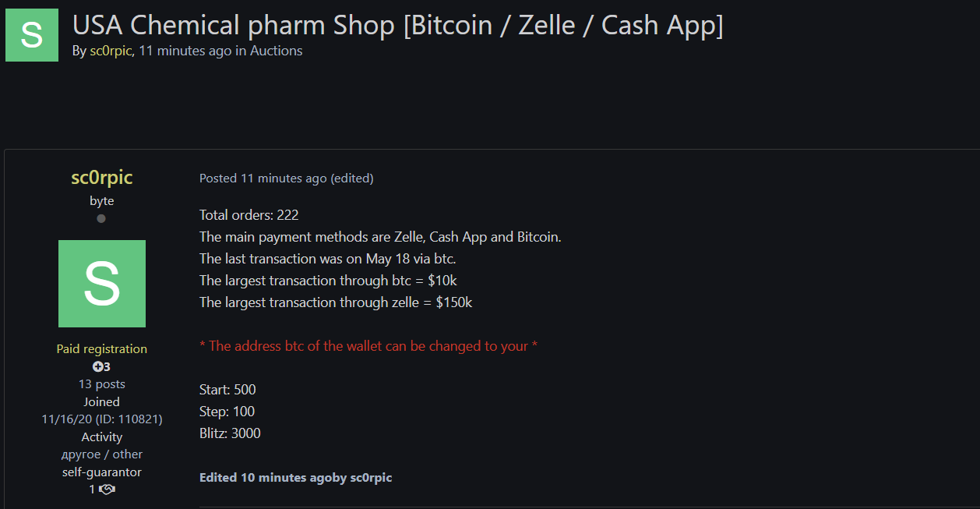Open the 13 posts count link
The height and width of the screenshot is (509, 980).
[102, 384]
